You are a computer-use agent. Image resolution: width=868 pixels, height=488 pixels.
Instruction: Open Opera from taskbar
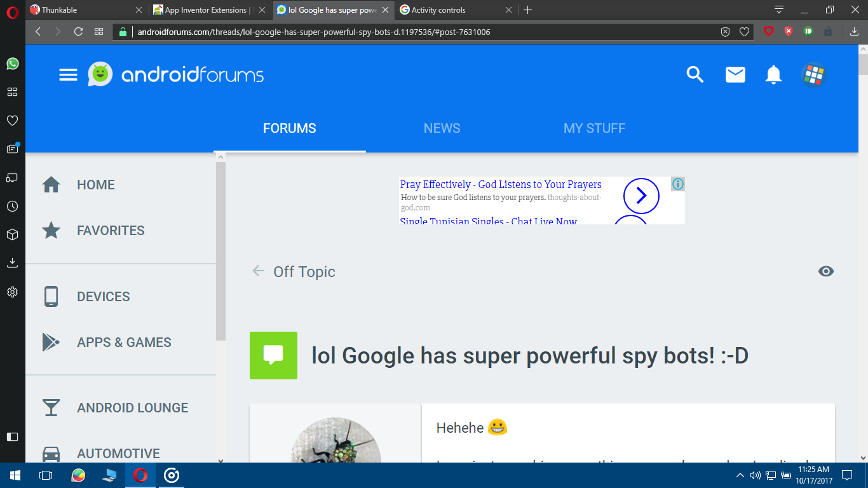coord(140,475)
